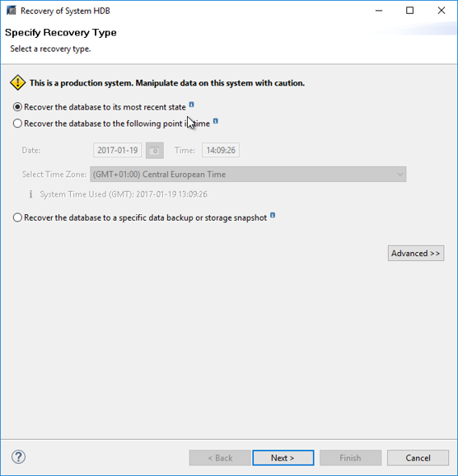The width and height of the screenshot is (458, 476).
Task: Open the calendar date picker icon
Action: [x=155, y=150]
